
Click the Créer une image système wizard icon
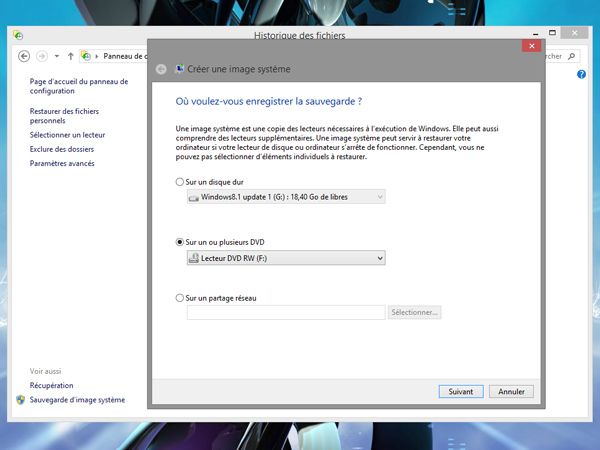tap(179, 69)
